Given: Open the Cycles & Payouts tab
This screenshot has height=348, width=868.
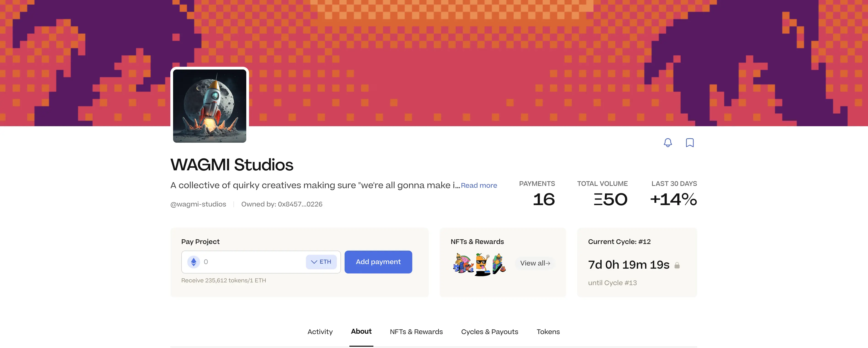Looking at the screenshot, I should pos(490,332).
